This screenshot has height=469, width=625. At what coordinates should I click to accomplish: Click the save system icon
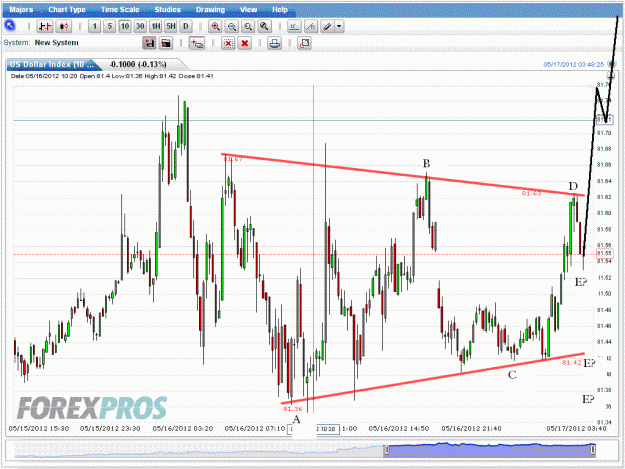149,43
